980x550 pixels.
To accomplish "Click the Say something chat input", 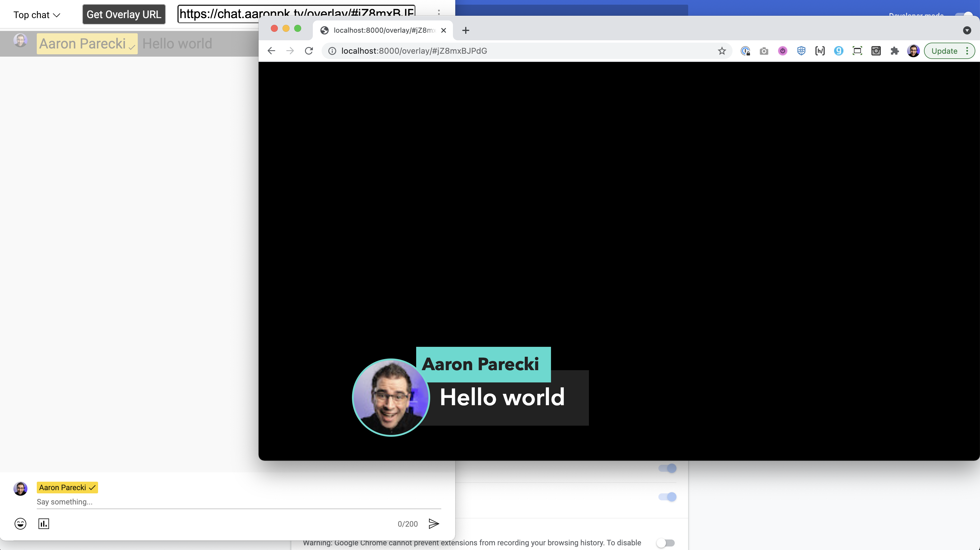I will pos(238,502).
